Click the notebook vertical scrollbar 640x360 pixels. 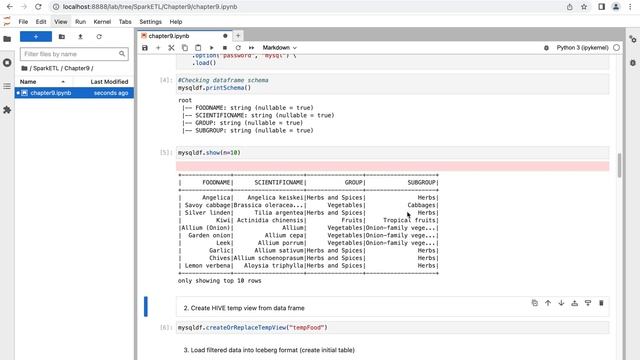pyautogui.click(x=620, y=165)
